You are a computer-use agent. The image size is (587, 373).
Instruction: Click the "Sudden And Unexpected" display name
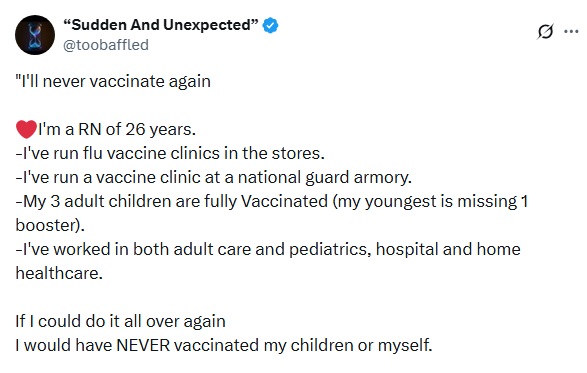(161, 25)
